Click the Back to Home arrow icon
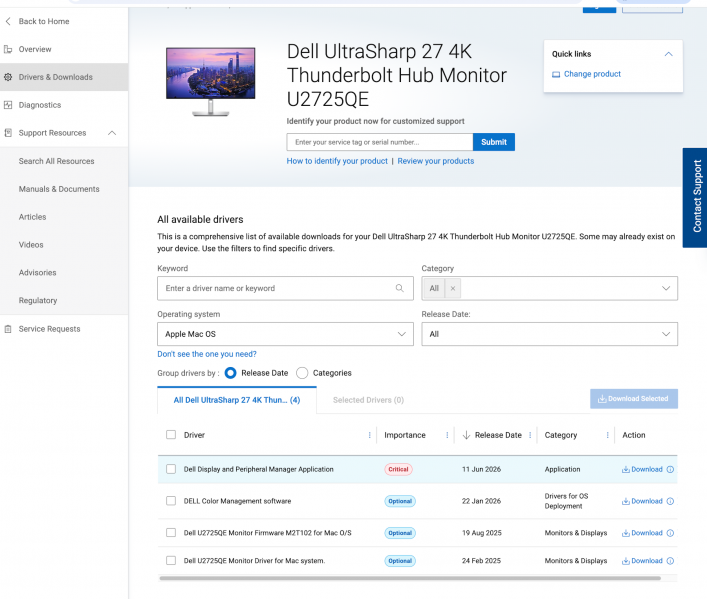Image resolution: width=707 pixels, height=599 pixels. click(x=8, y=21)
